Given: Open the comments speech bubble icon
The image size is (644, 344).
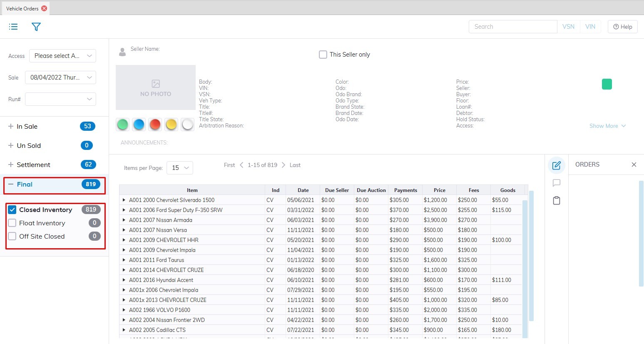Looking at the screenshot, I should [556, 183].
